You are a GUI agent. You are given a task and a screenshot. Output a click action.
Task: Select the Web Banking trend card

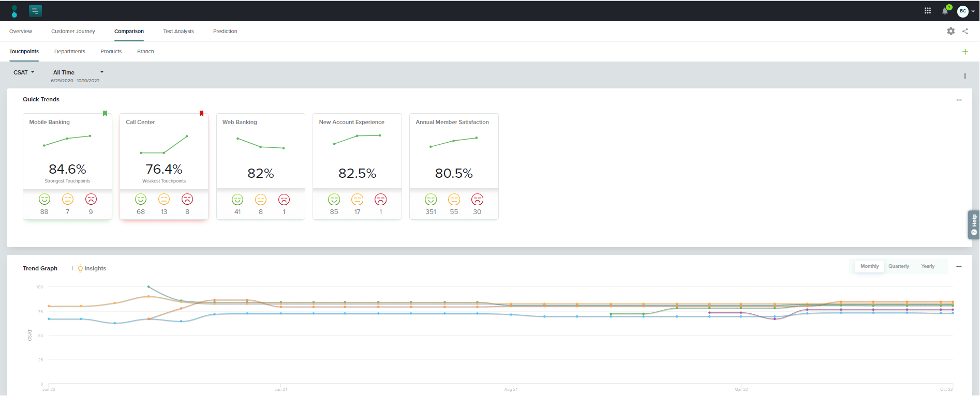pyautogui.click(x=260, y=155)
